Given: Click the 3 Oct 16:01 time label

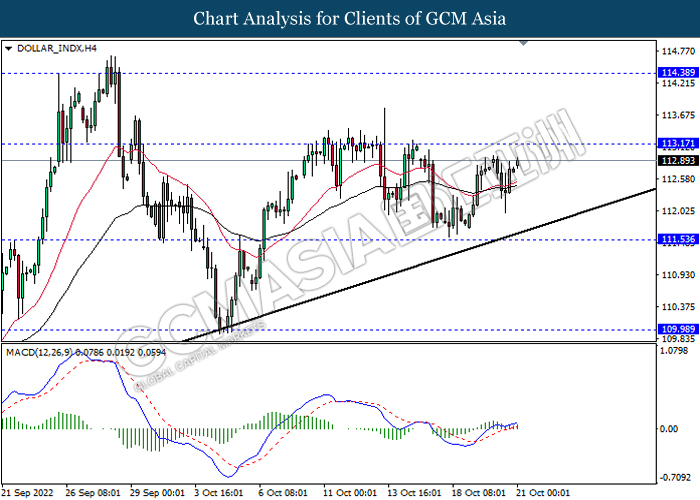Looking at the screenshot, I should [x=219, y=493].
